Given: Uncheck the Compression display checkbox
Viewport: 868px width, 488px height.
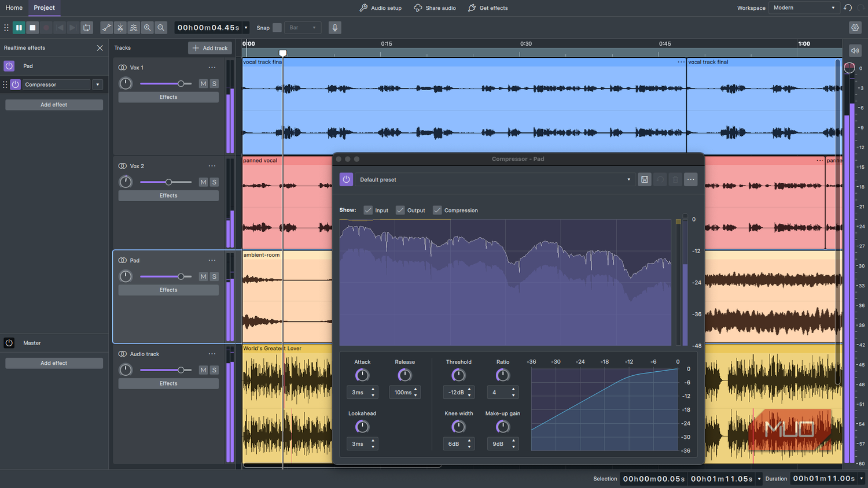Looking at the screenshot, I should pos(437,210).
